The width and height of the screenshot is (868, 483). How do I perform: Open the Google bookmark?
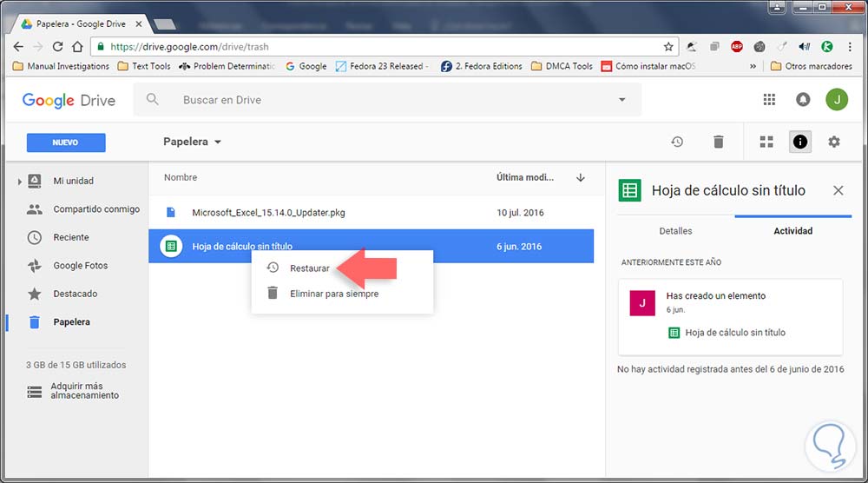[x=306, y=66]
